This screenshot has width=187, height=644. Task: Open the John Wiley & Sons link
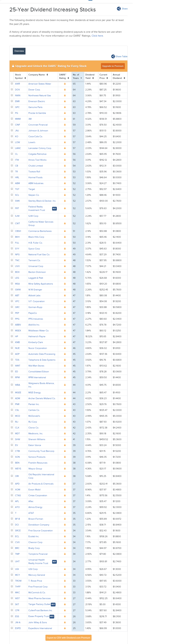[37, 622]
